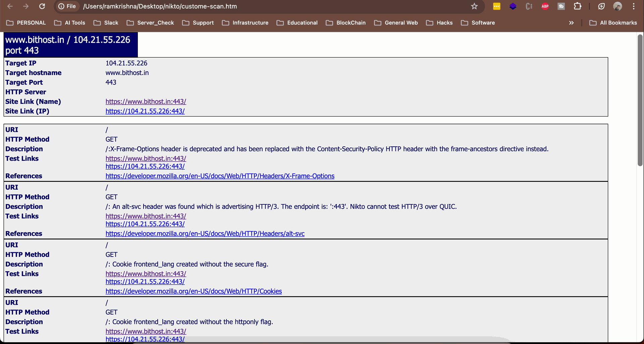Open the Infrastructure bookmarks folder
This screenshot has width=644, height=344.
pos(245,23)
